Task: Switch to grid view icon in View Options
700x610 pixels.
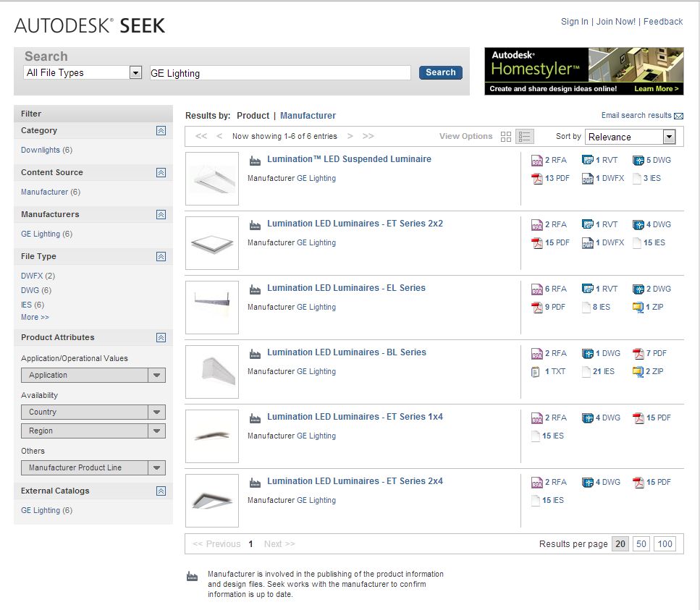Action: pos(506,137)
